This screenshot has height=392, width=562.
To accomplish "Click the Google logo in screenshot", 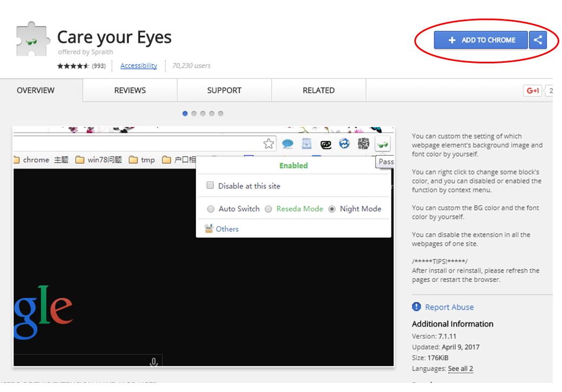I will 43,312.
